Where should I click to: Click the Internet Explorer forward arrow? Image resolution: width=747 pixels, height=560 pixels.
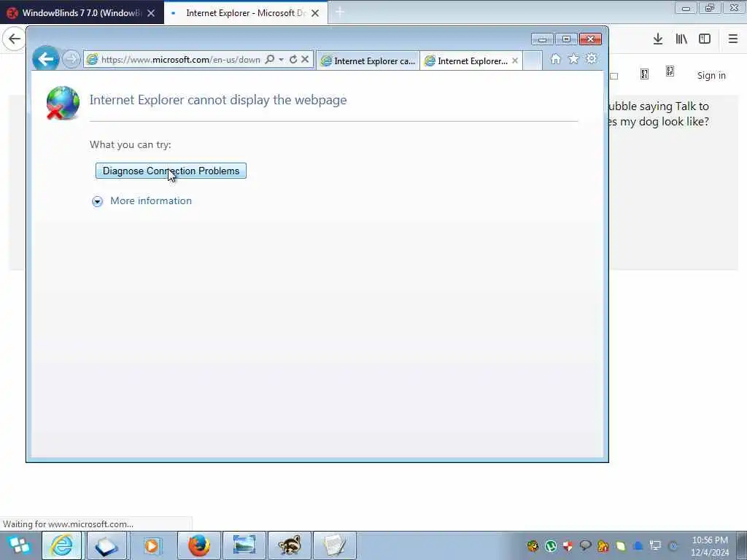[x=71, y=60]
